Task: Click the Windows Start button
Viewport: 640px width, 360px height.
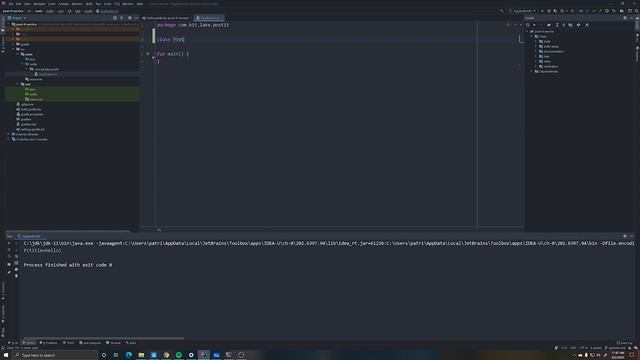Action: (6, 355)
